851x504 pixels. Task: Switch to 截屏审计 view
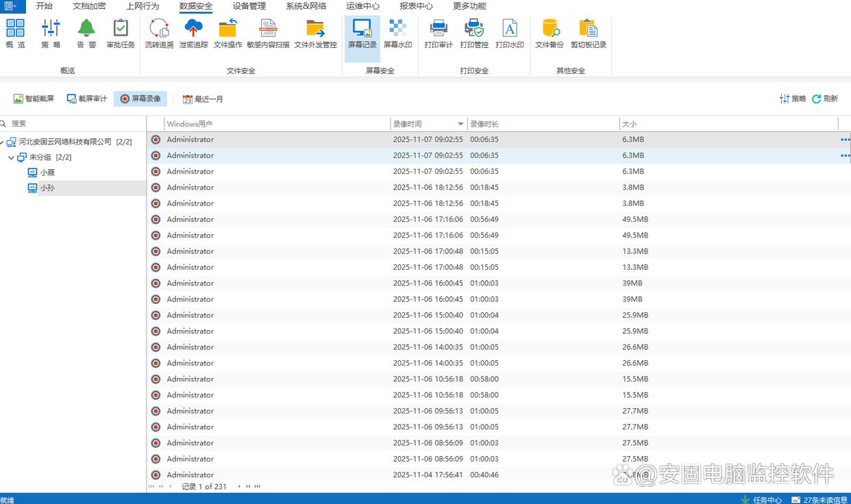(87, 99)
